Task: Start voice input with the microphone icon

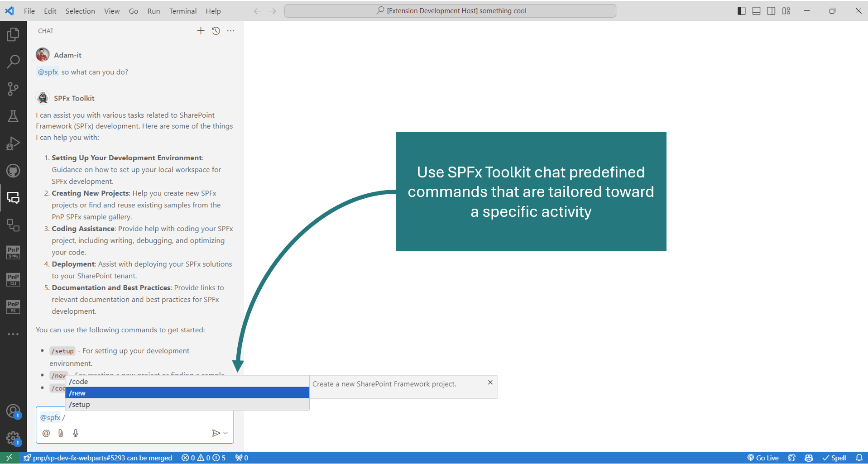Action: (75, 433)
